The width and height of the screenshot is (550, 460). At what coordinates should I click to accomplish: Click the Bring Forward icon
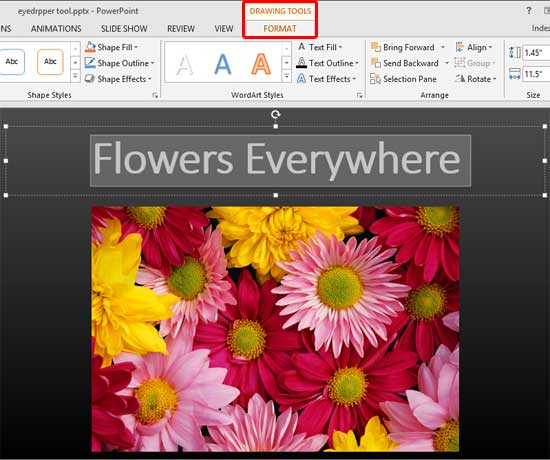(376, 47)
